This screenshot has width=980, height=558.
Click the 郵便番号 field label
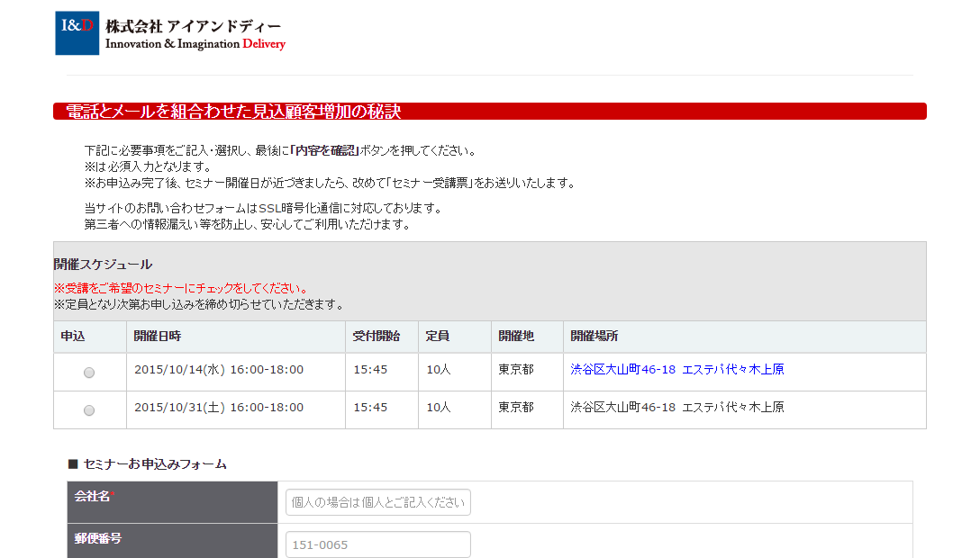(98, 539)
